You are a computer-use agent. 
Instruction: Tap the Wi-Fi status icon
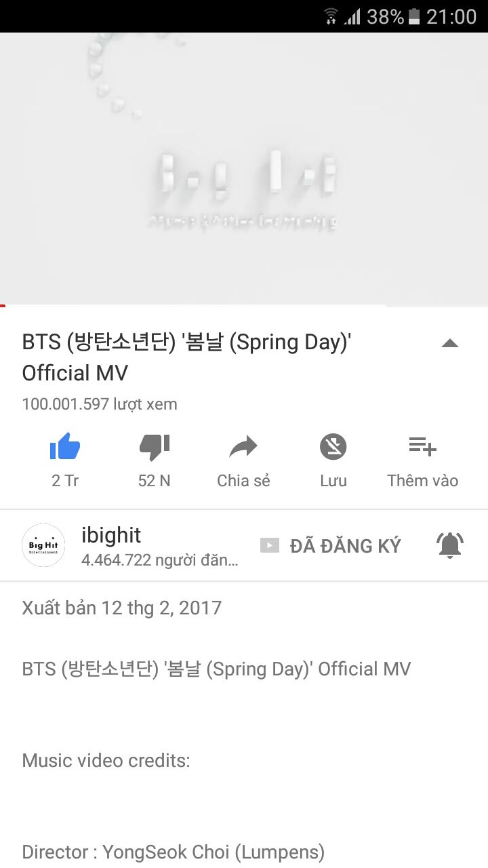pyautogui.click(x=331, y=16)
